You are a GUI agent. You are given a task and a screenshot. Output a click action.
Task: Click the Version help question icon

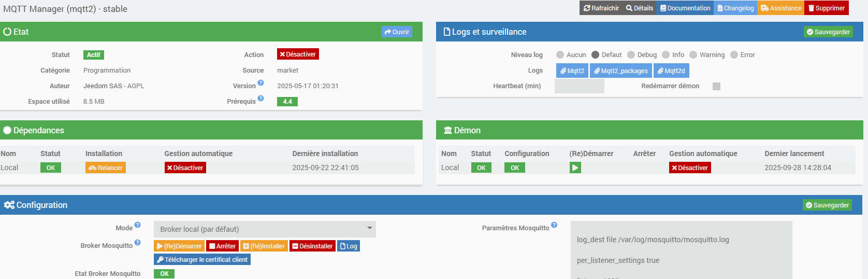(261, 82)
